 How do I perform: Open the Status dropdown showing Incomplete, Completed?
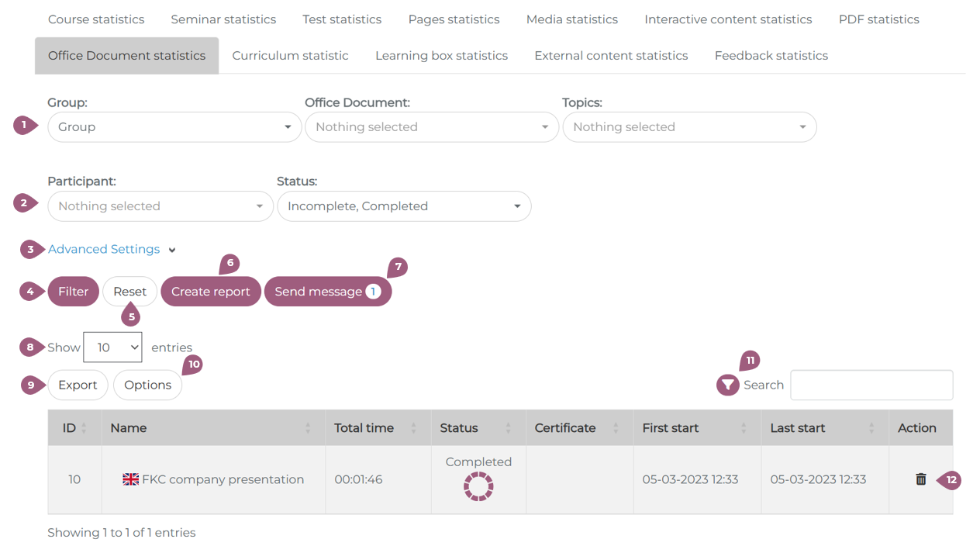404,206
